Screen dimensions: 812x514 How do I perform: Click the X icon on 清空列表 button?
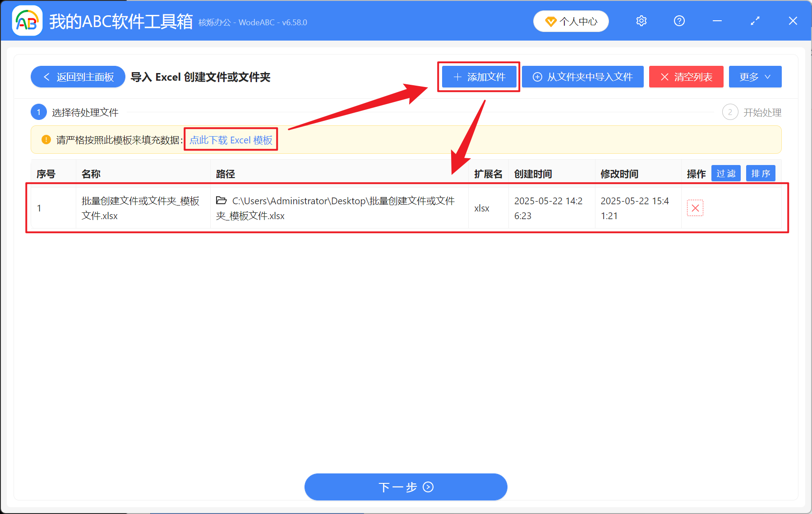point(664,77)
